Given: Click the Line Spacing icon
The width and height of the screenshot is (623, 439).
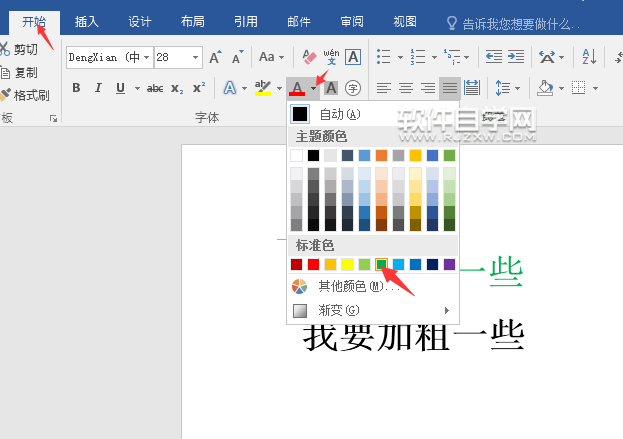Looking at the screenshot, I should point(503,88).
